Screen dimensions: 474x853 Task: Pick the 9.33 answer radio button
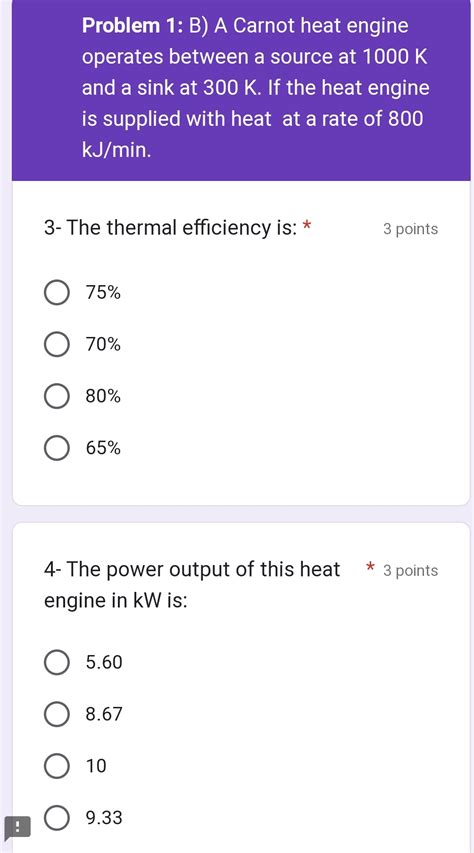coord(56,817)
